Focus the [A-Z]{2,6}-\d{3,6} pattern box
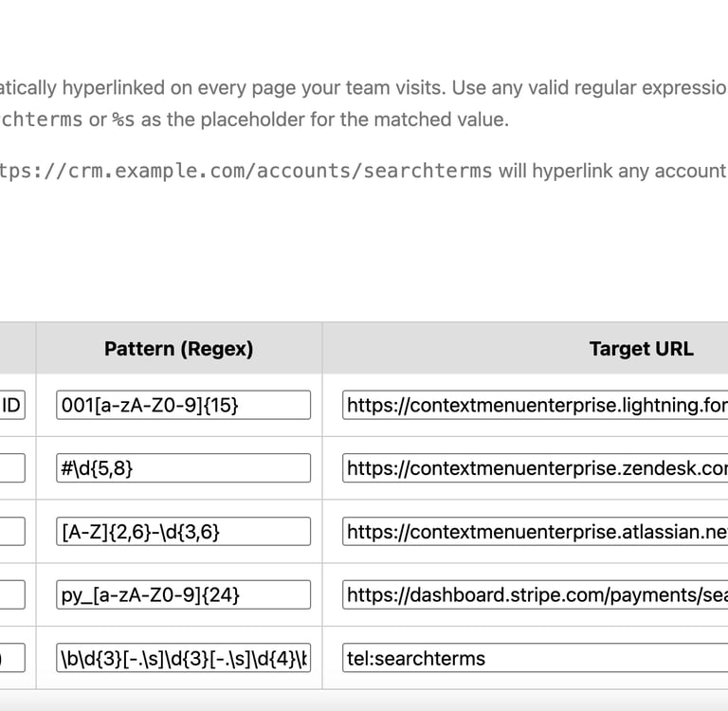 183,531
